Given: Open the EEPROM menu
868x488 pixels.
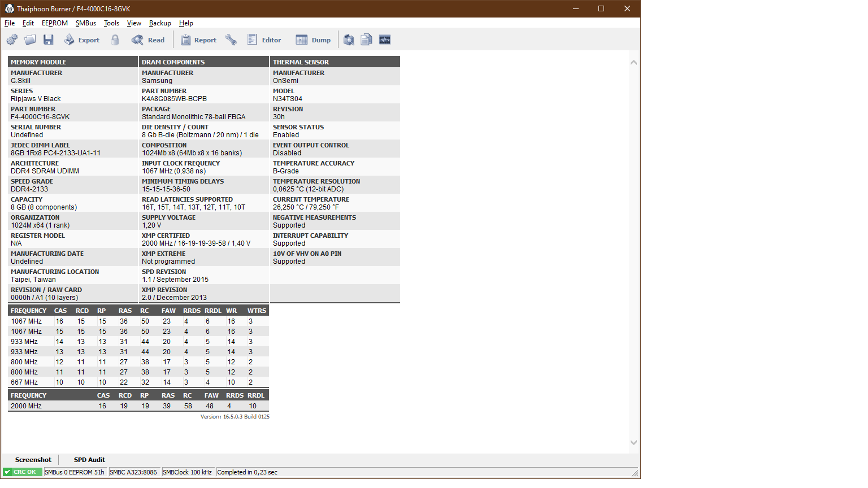Looking at the screenshot, I should click(x=55, y=23).
